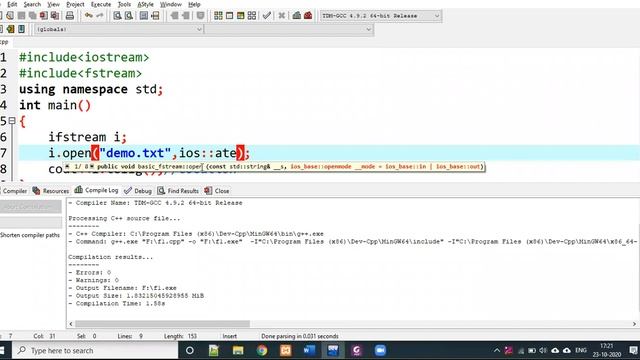
Task: Click the Stop Execution X icon
Action: 282,16
